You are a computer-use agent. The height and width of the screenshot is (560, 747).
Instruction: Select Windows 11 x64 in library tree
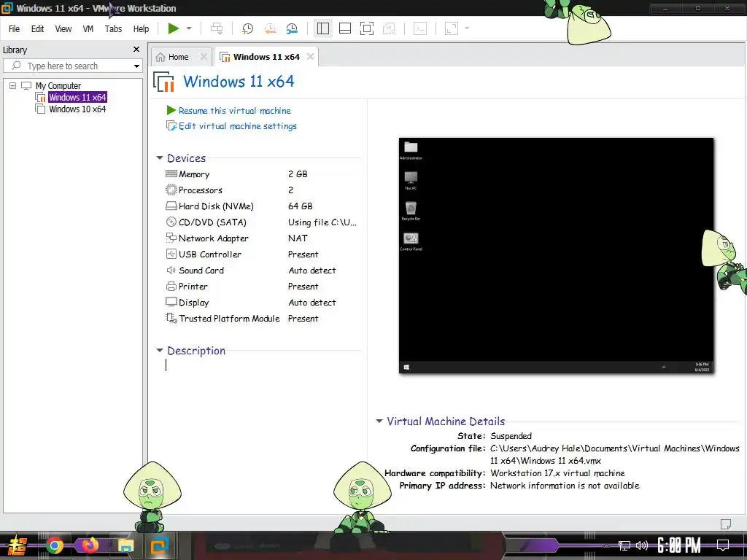tap(77, 97)
